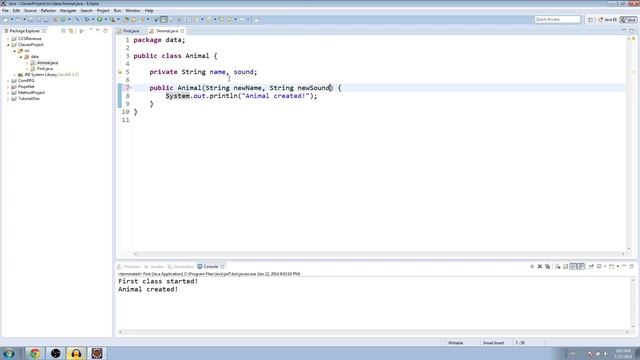The width and height of the screenshot is (640, 360).
Task: Minimize the Package Explorer panel
Action: (98, 31)
